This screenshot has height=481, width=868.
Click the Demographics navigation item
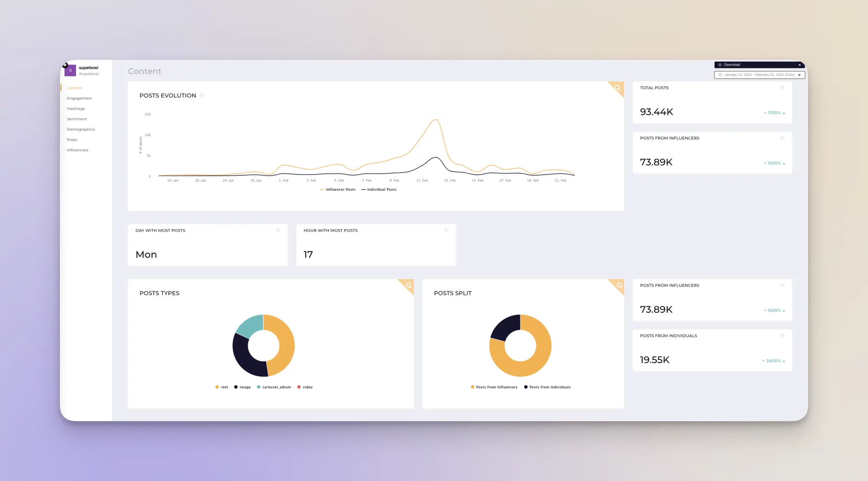tap(81, 129)
